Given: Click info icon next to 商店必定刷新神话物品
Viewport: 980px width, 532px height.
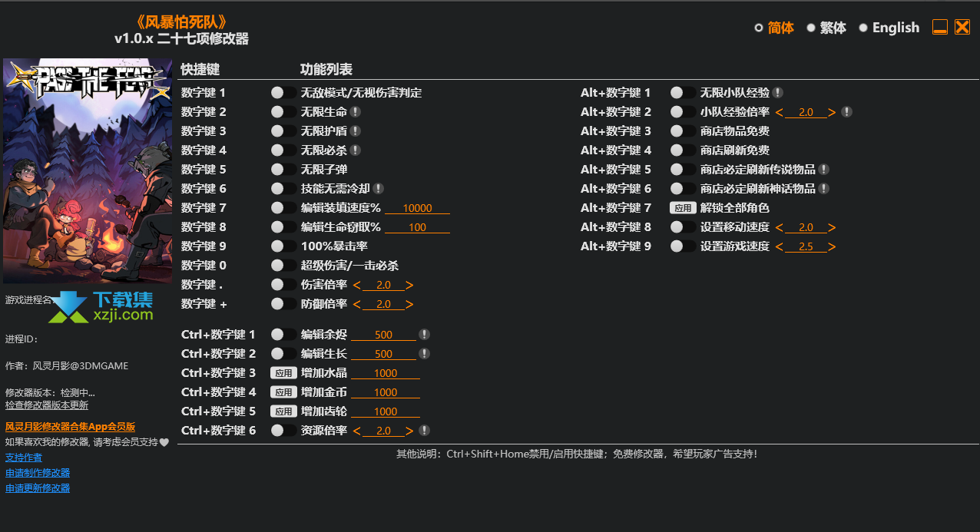Looking at the screenshot, I should click(823, 189).
